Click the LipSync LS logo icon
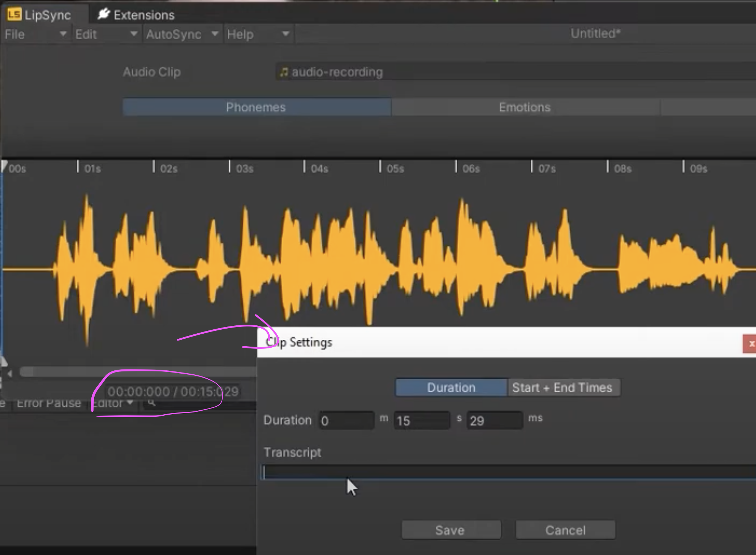This screenshot has height=555, width=756. 14,15
